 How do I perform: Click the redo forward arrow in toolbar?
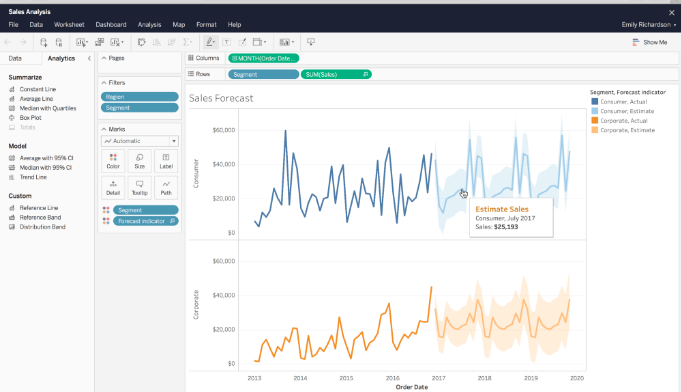pyautogui.click(x=23, y=42)
